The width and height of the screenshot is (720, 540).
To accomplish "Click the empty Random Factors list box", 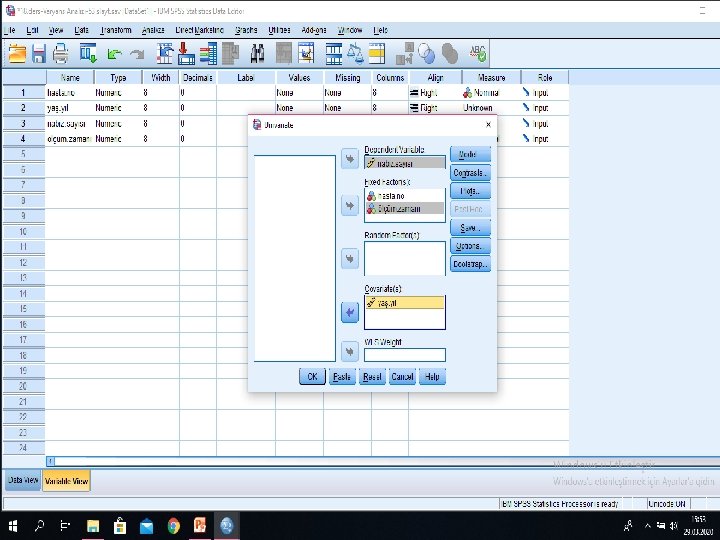I will coord(405,259).
